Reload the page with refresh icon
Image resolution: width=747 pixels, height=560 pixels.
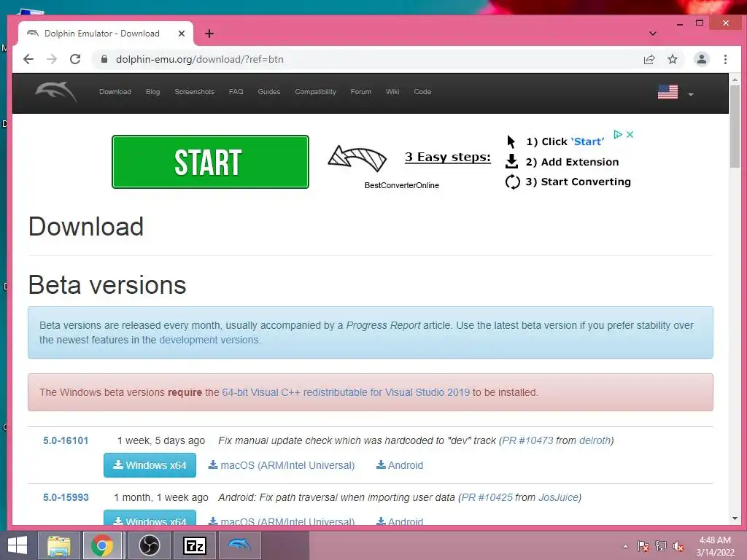(75, 59)
